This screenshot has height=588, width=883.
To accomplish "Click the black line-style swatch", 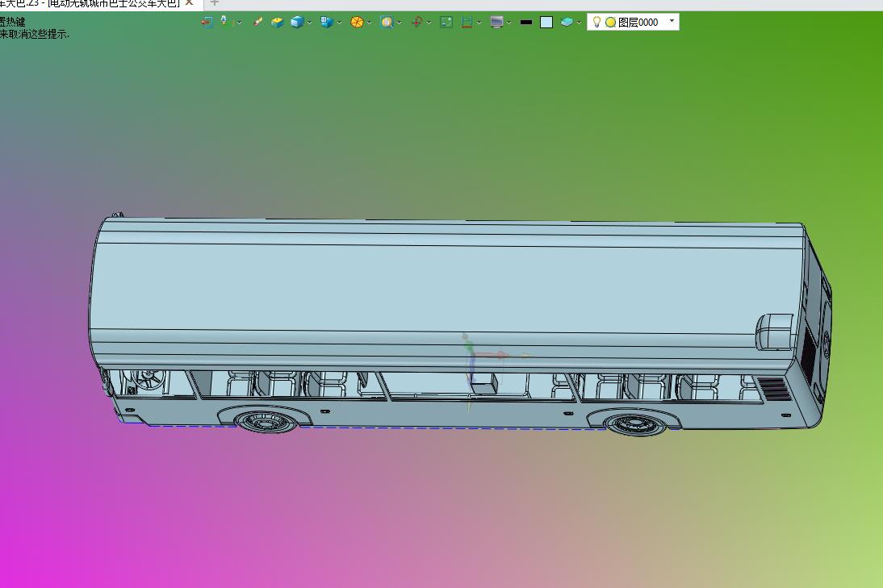I will 526,22.
